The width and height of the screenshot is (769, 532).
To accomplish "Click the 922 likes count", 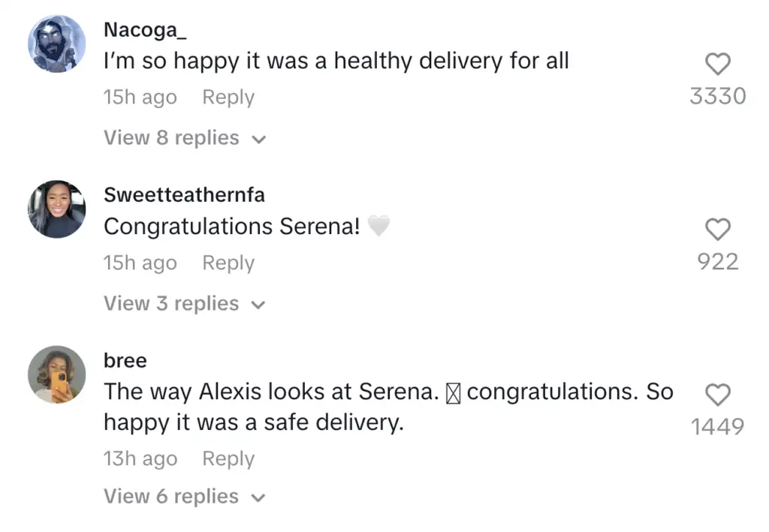I will [718, 262].
